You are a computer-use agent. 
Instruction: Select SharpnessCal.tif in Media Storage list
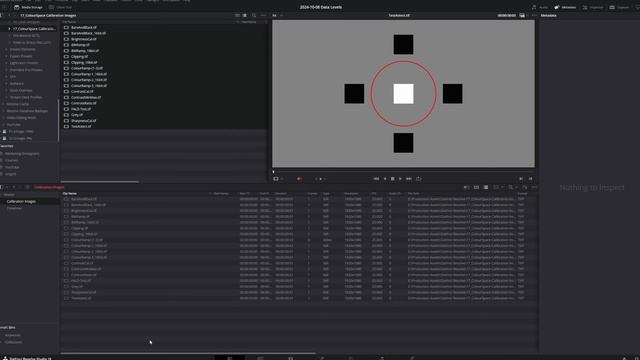point(83,121)
